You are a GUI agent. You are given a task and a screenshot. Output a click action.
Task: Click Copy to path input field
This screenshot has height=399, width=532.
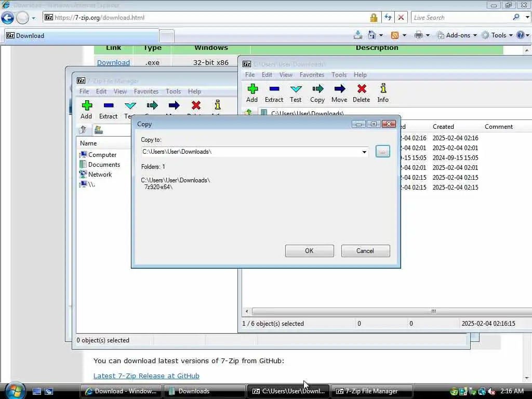point(251,152)
